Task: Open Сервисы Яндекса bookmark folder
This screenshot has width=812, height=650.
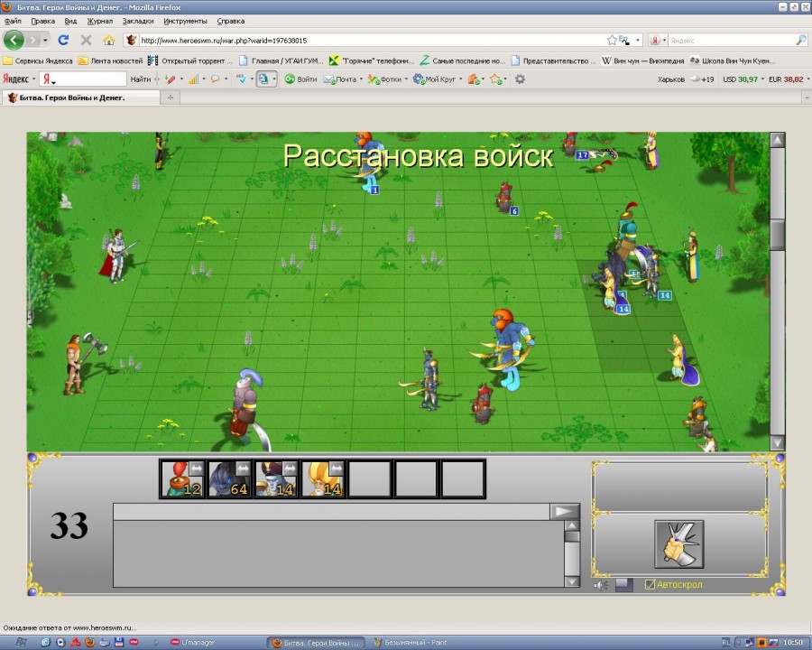Action: point(38,60)
